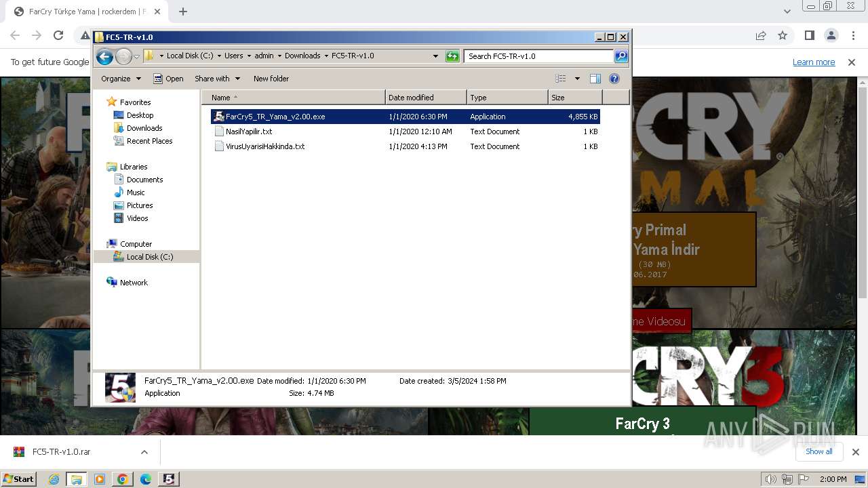Sort by Type column header
Viewport: 868px width, 488px height.
[x=507, y=98]
